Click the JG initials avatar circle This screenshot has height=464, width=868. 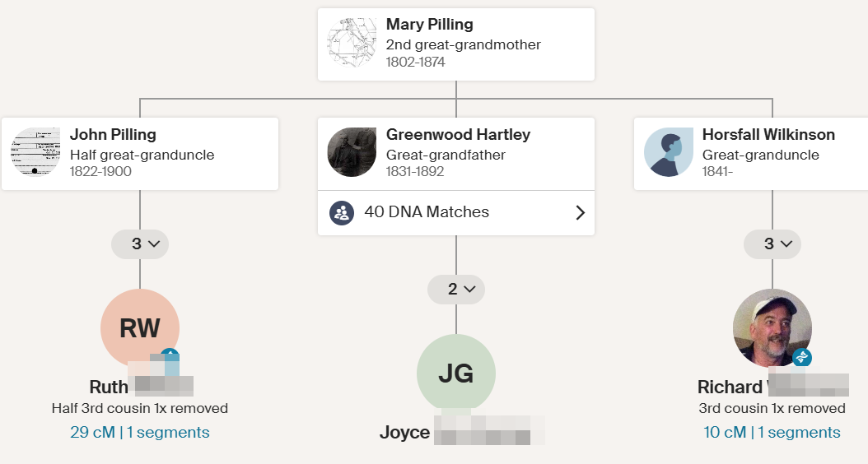click(x=455, y=373)
